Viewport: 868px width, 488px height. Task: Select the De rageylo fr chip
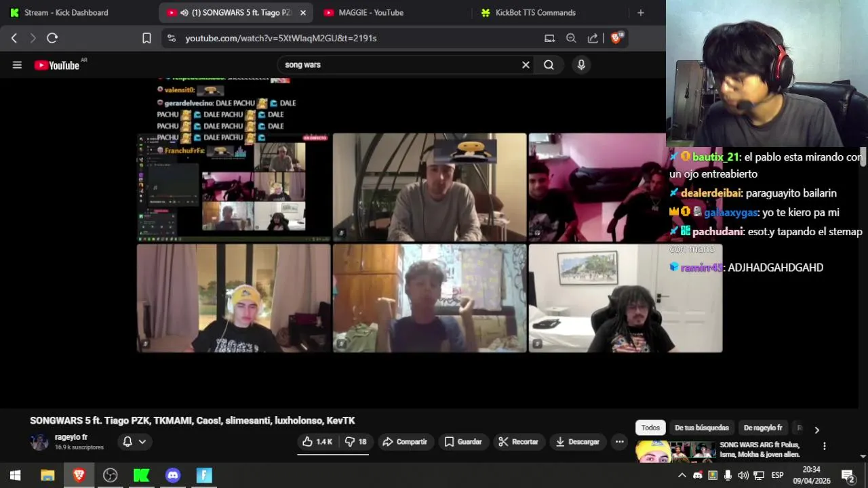click(763, 428)
